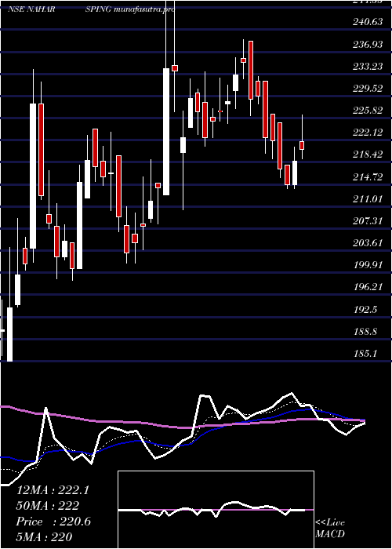The height and width of the screenshot is (549, 392).
Task: Click the 236.93 price axis label
Action: [367, 45]
